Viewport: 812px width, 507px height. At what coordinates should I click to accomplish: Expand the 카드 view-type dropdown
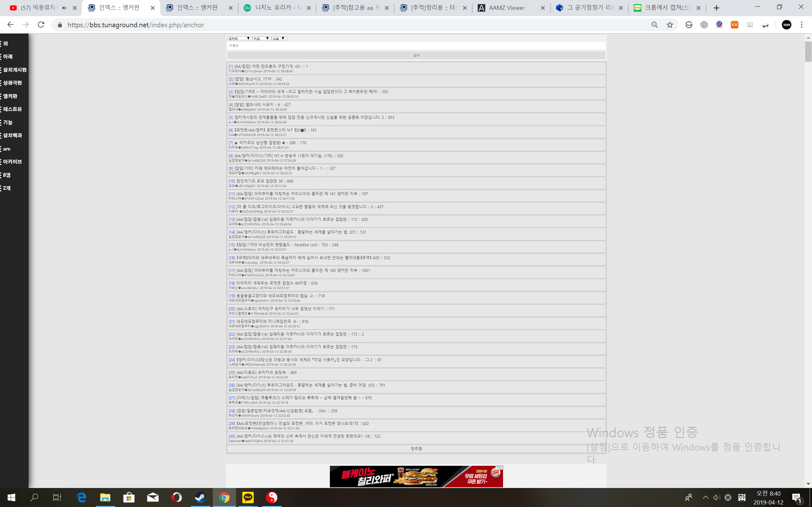click(261, 39)
